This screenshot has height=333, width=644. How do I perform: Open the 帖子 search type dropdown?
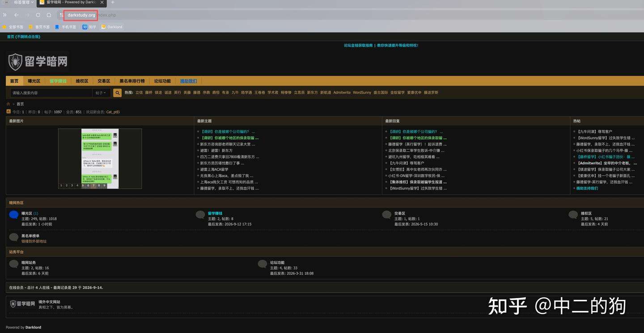[x=102, y=93]
